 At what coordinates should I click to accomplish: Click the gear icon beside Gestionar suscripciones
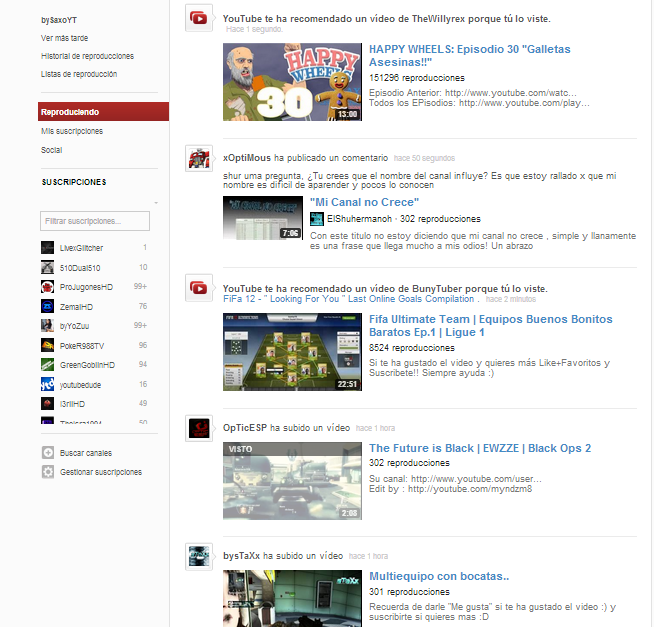point(48,472)
